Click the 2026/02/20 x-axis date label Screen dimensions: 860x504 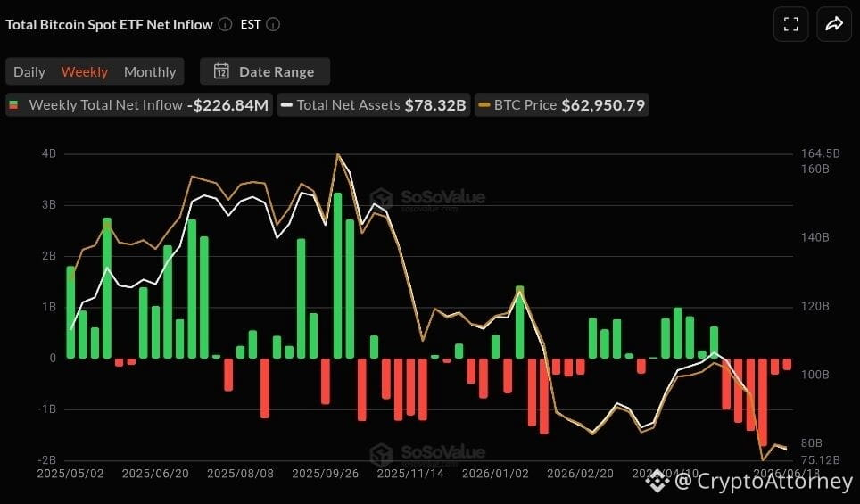click(580, 474)
